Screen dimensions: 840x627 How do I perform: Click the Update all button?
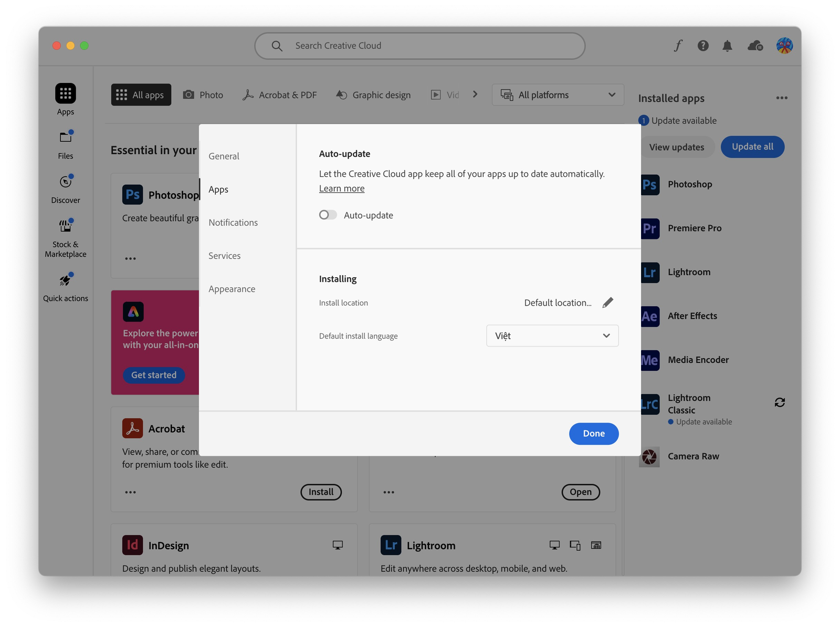(752, 147)
